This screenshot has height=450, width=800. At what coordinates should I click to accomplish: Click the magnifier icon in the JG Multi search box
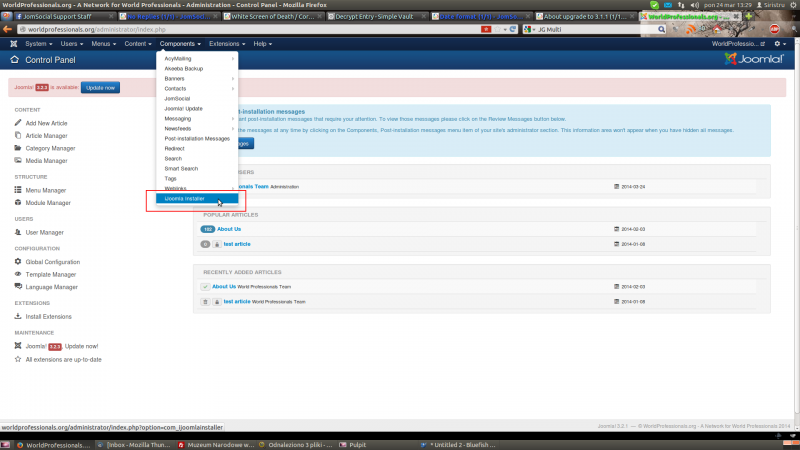coord(661,30)
